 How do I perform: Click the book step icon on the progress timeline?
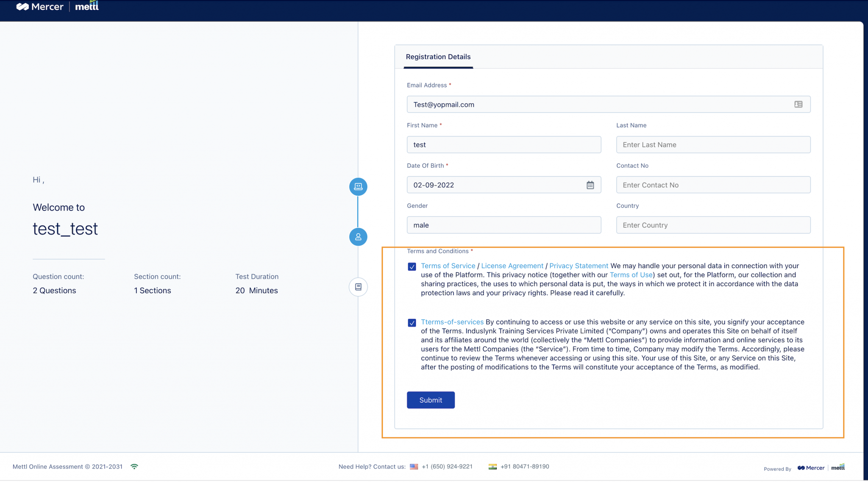[358, 287]
